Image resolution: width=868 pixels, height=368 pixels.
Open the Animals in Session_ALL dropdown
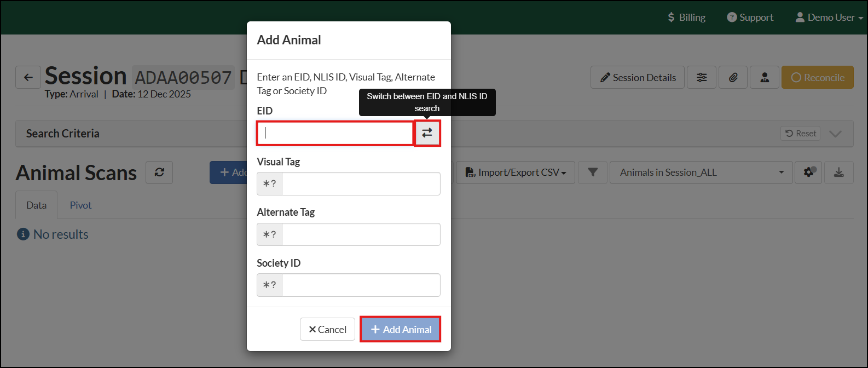coord(701,173)
